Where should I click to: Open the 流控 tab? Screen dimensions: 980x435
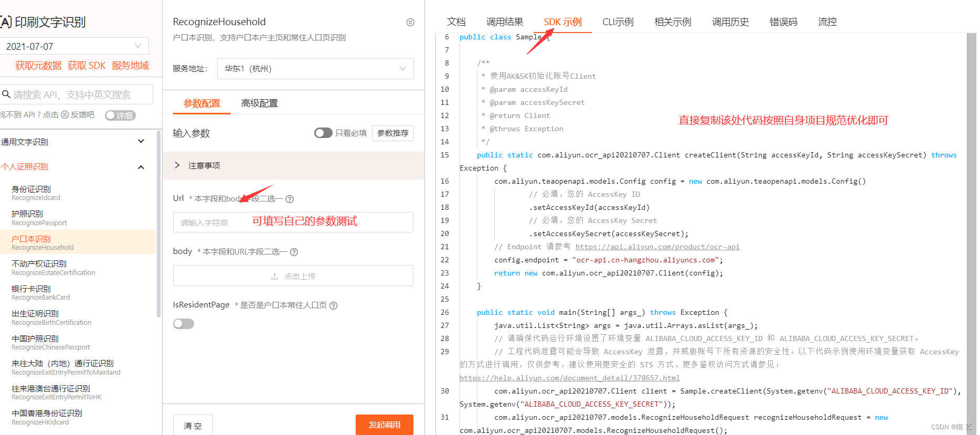point(827,22)
